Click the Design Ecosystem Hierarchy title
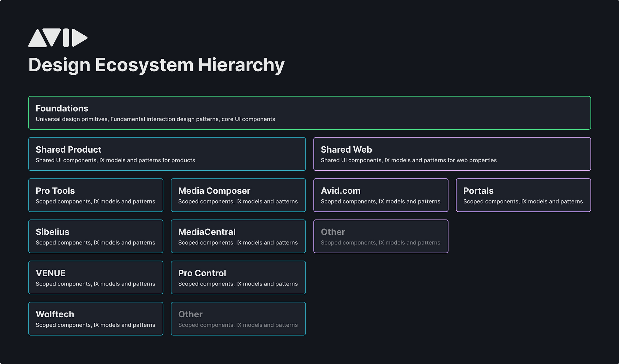The height and width of the screenshot is (364, 619). [x=156, y=65]
